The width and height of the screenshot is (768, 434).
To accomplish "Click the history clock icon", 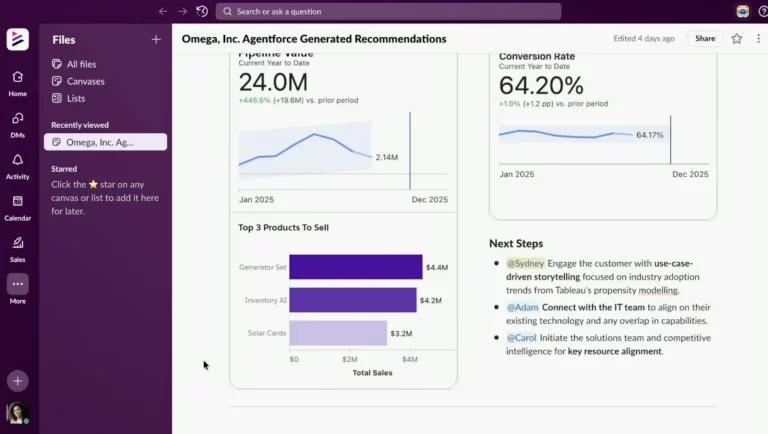I will pos(202,11).
